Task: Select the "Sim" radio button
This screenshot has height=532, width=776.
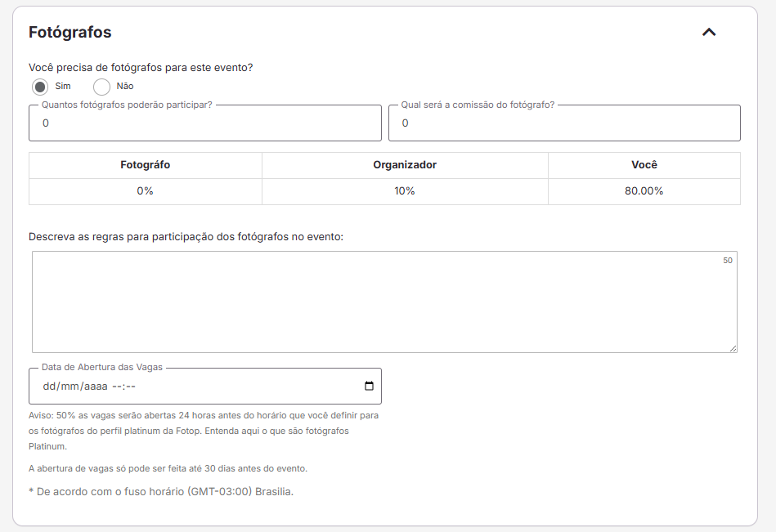Action: pyautogui.click(x=40, y=87)
